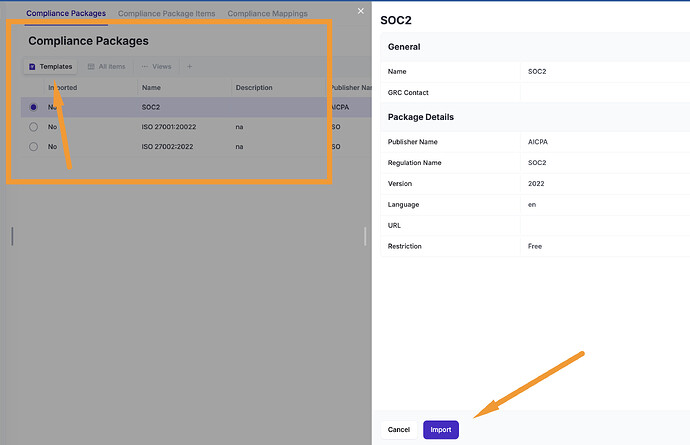
Task: Click the Description column header
Action: click(254, 88)
